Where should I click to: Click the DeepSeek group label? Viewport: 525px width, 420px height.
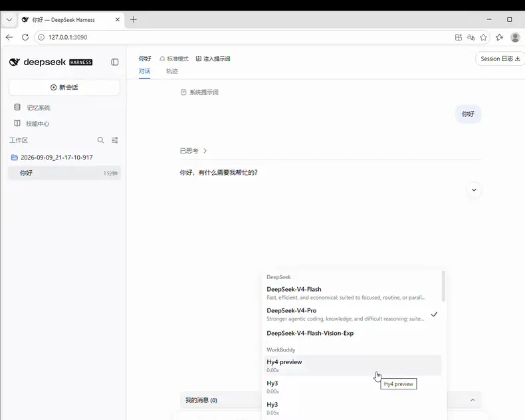(x=278, y=277)
